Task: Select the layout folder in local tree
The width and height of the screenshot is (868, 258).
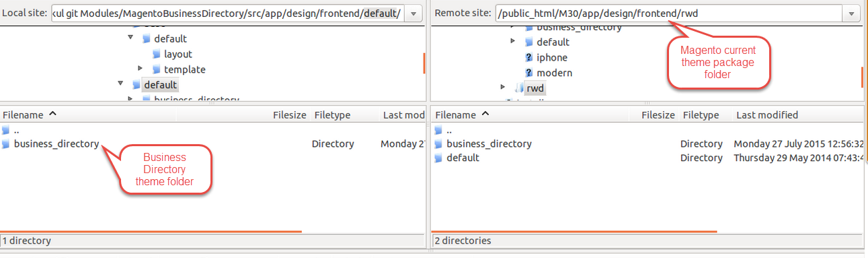Action: [x=177, y=54]
